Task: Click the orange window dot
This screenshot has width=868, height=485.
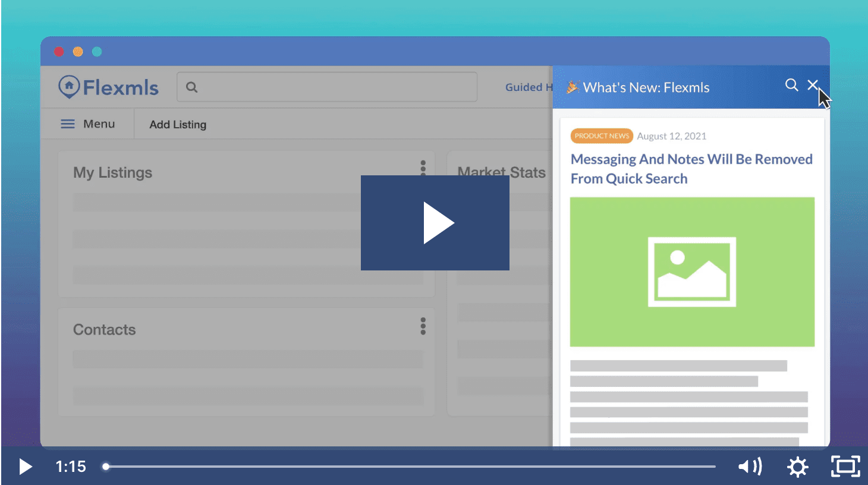Action: tap(78, 52)
